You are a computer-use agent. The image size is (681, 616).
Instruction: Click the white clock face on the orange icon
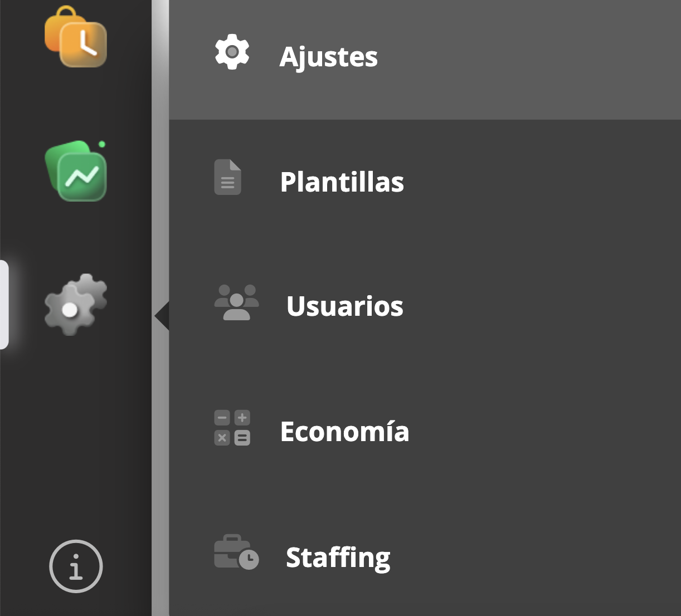tap(84, 44)
